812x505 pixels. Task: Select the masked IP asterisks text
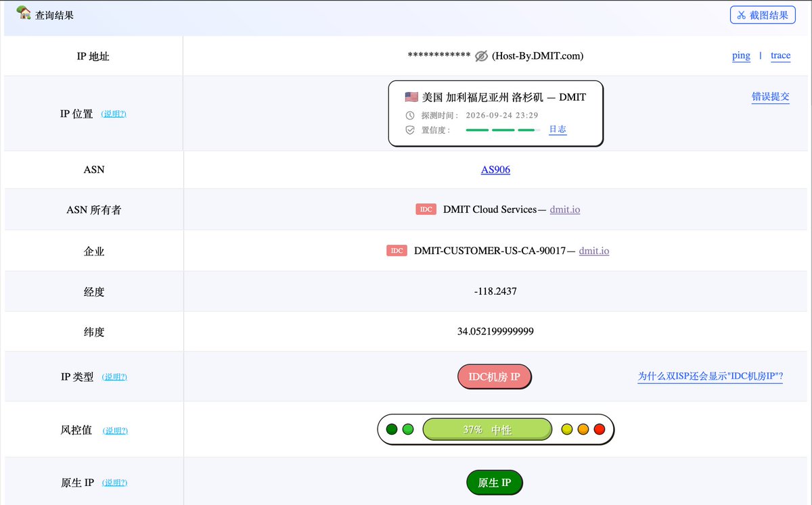click(x=439, y=55)
